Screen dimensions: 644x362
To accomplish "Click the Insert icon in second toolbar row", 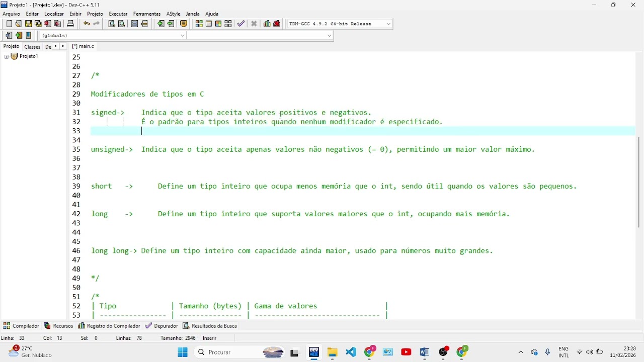I will tap(9, 35).
